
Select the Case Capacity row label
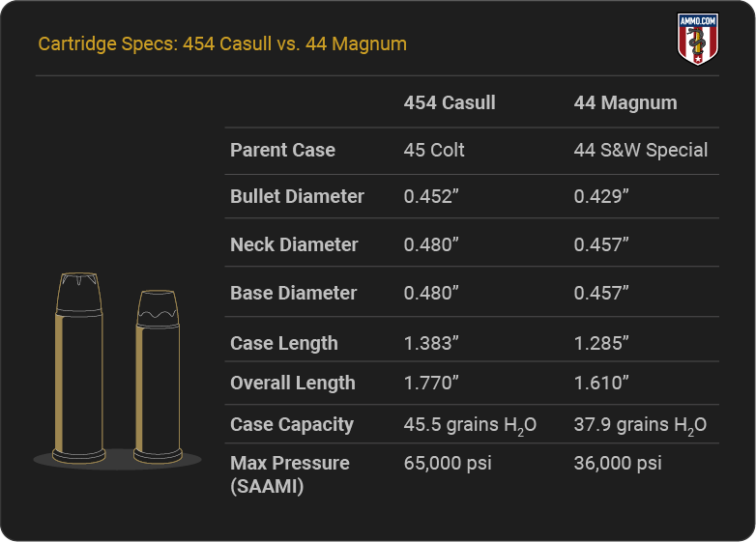(x=292, y=424)
